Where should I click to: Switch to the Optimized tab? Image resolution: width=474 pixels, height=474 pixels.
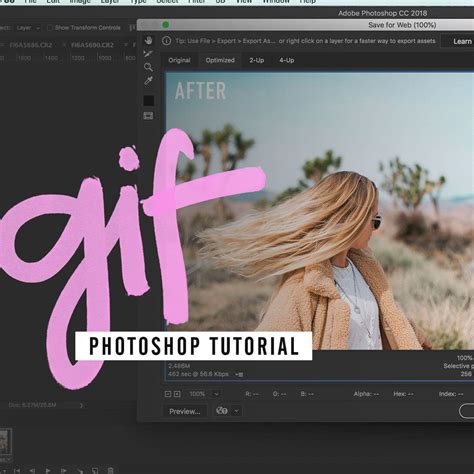tap(220, 60)
